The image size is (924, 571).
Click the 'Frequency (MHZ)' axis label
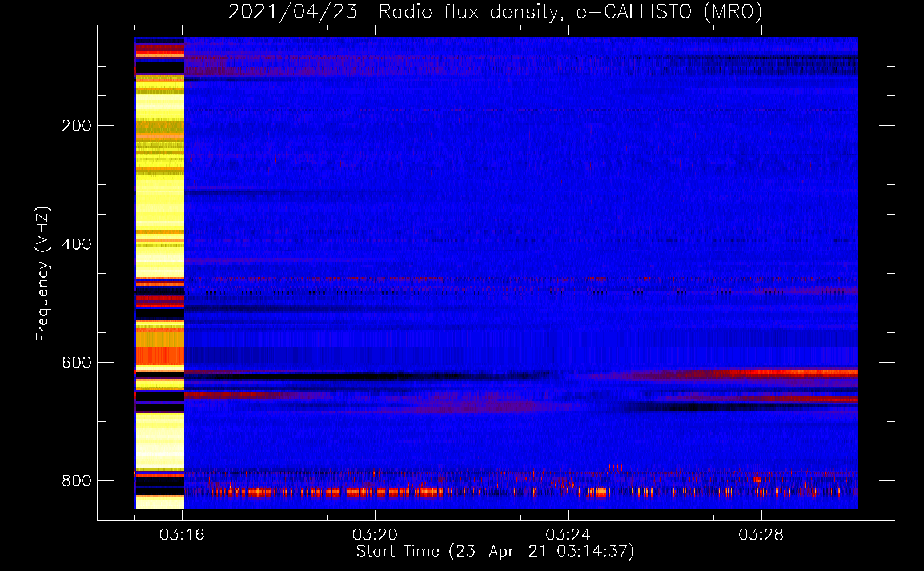(x=43, y=274)
